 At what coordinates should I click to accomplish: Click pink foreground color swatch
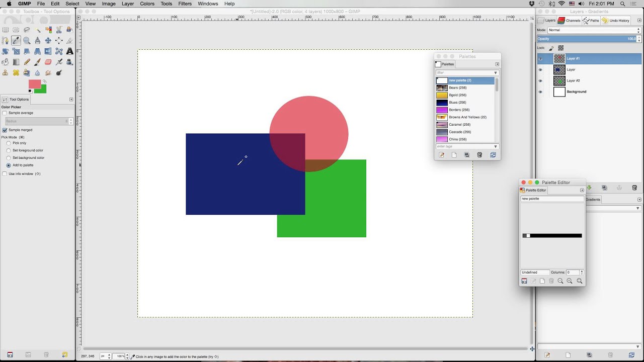point(35,83)
